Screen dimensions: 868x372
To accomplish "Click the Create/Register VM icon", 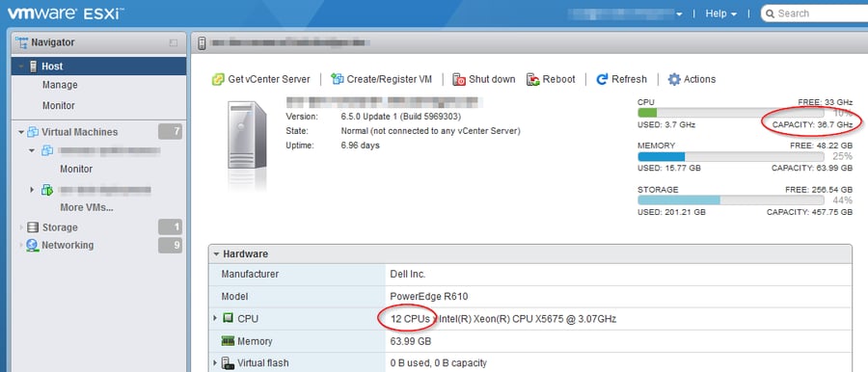I will pos(338,79).
